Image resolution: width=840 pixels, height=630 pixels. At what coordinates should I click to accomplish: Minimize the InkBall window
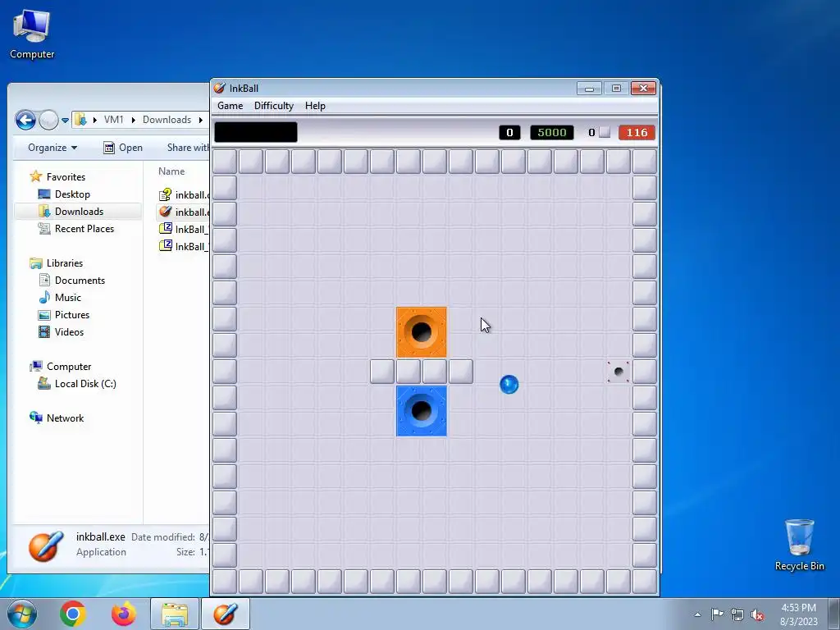pos(589,89)
